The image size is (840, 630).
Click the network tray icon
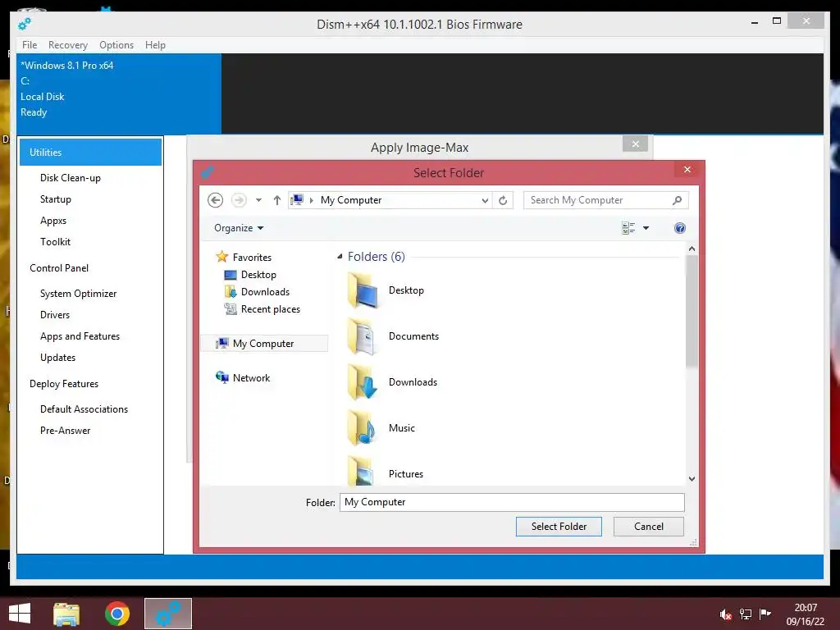[x=746, y=614]
